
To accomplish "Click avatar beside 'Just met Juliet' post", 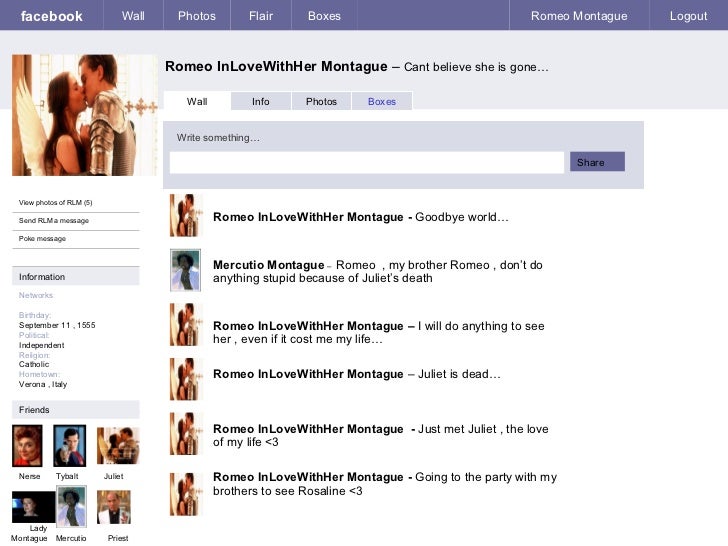I will point(186,434).
